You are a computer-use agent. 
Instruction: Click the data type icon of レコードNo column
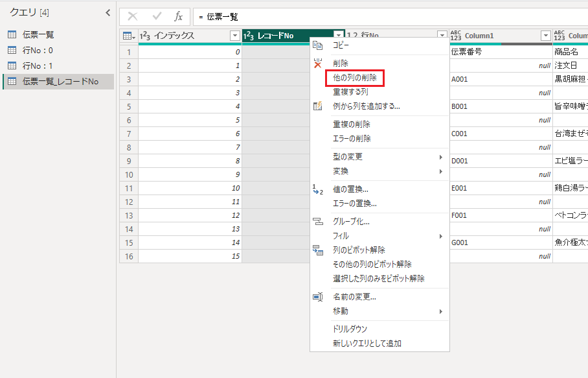(x=249, y=36)
